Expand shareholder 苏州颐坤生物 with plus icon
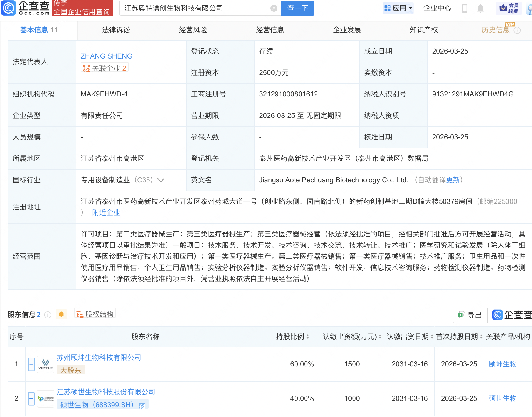This screenshot has height=417, width=532. [x=31, y=364]
